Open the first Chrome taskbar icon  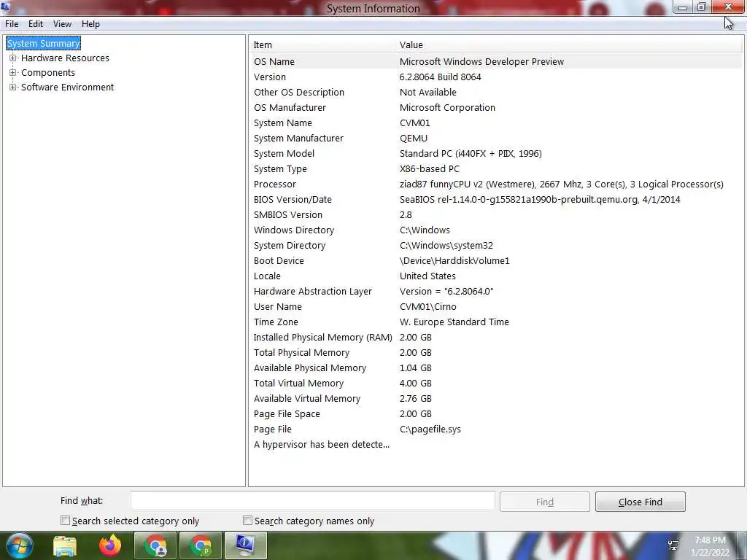[x=155, y=545]
